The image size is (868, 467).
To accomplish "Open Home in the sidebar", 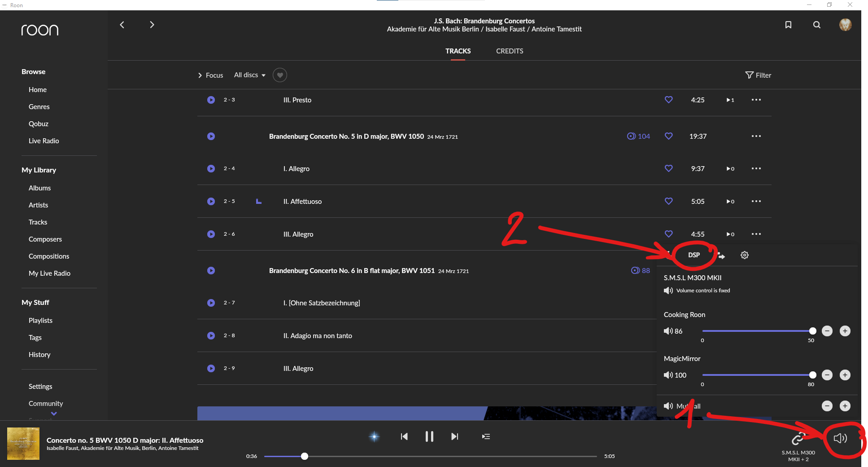I will click(38, 90).
